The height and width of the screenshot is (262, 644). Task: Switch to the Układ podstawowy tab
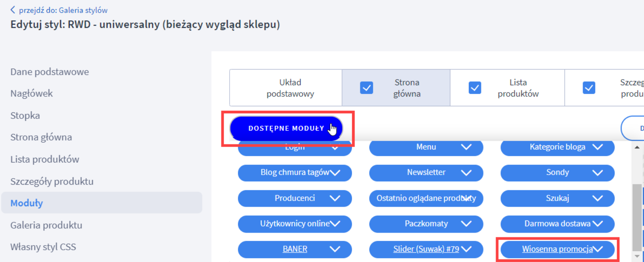pyautogui.click(x=285, y=87)
